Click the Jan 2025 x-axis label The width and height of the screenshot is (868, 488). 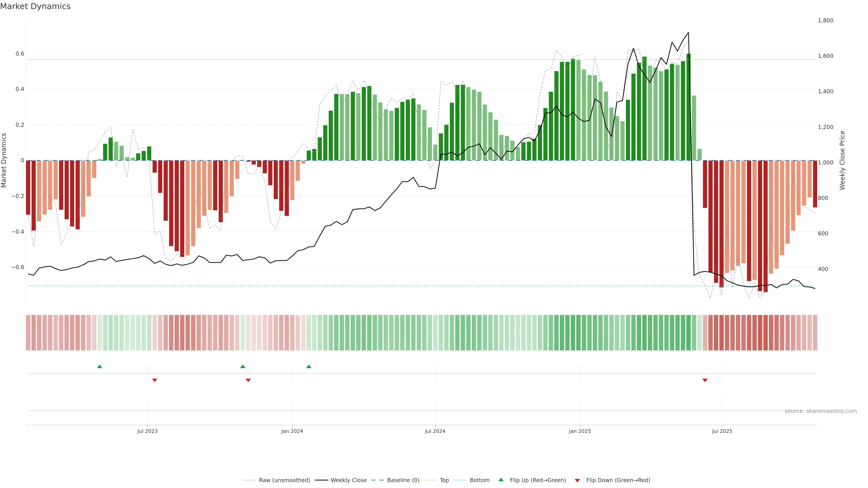tap(580, 432)
